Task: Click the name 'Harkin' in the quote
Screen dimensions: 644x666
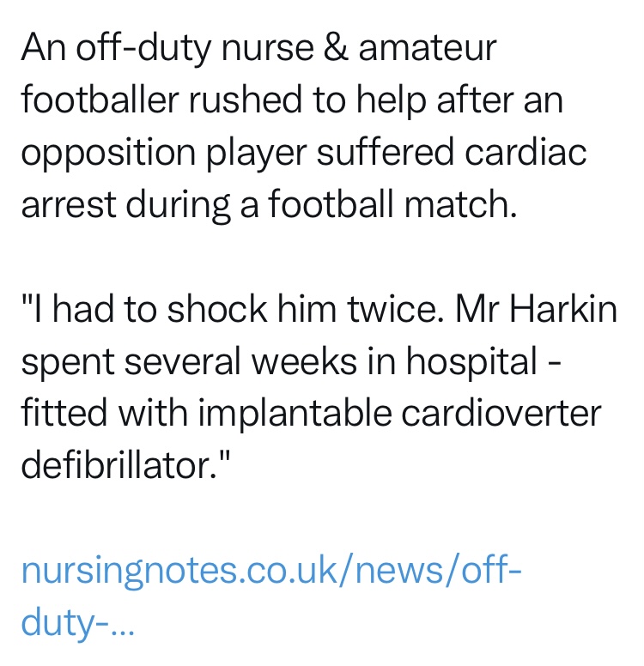Action: point(562,308)
